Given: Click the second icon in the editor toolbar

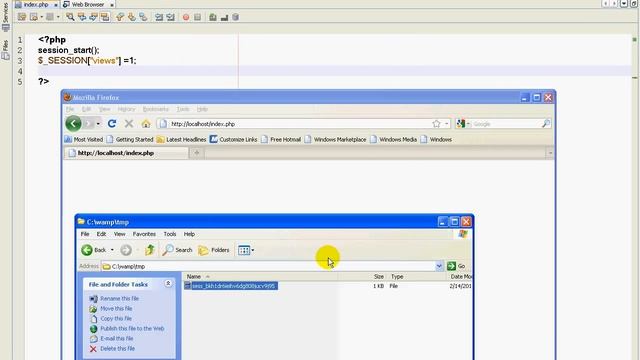Looking at the screenshot, I should (34, 17).
